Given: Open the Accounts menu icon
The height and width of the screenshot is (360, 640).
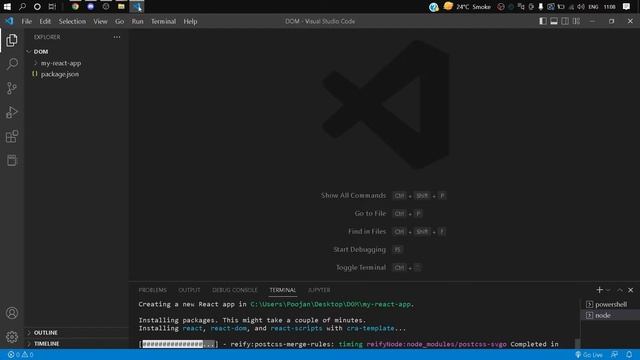Looking at the screenshot, I should tap(12, 313).
